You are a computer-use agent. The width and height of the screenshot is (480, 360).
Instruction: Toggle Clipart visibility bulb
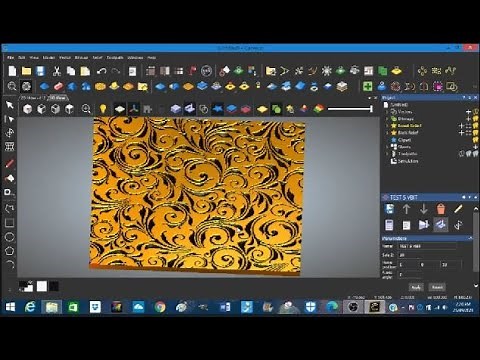pos(476,140)
